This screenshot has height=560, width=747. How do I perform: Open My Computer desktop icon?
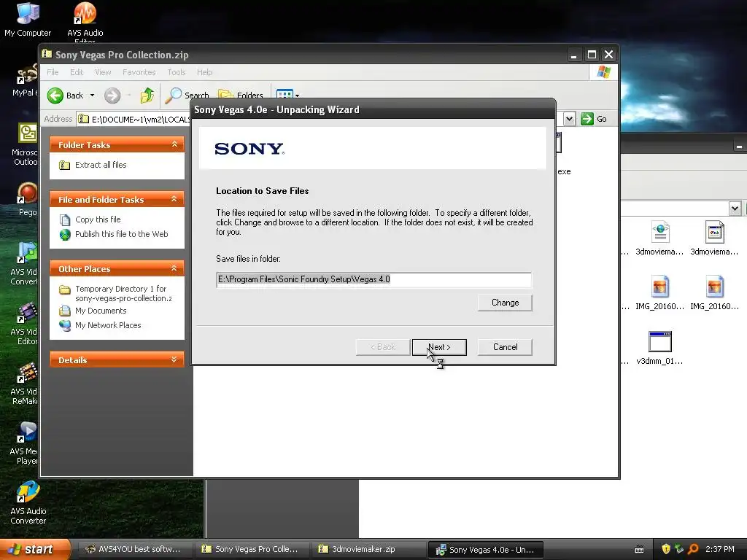click(28, 20)
